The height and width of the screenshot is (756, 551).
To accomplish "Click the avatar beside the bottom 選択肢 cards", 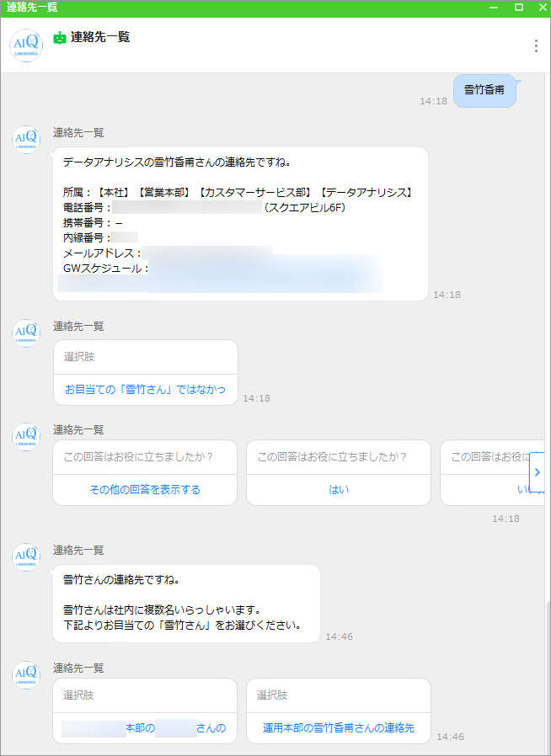I will 26,675.
